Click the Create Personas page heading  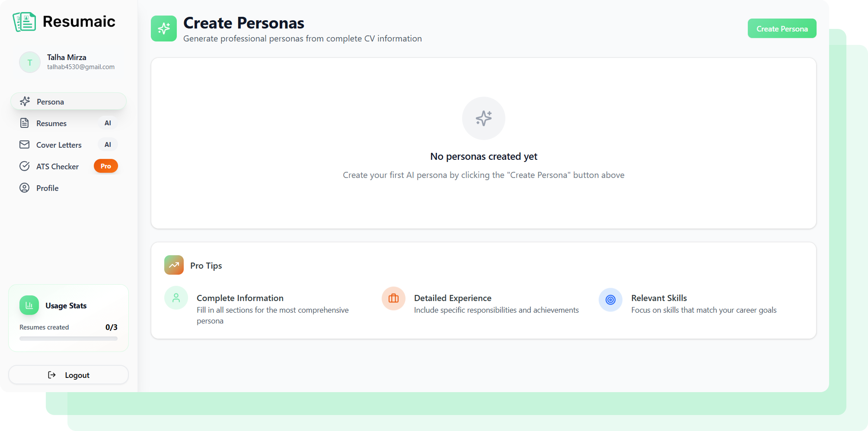(244, 23)
